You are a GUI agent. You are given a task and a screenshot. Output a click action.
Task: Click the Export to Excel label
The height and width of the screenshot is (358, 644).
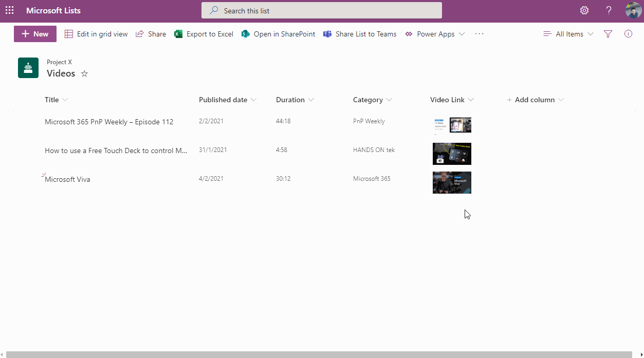click(x=210, y=34)
